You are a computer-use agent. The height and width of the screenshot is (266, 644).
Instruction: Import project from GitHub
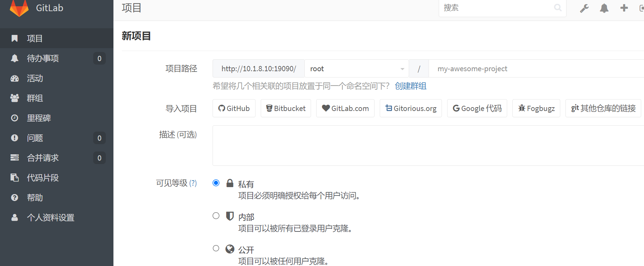point(234,108)
